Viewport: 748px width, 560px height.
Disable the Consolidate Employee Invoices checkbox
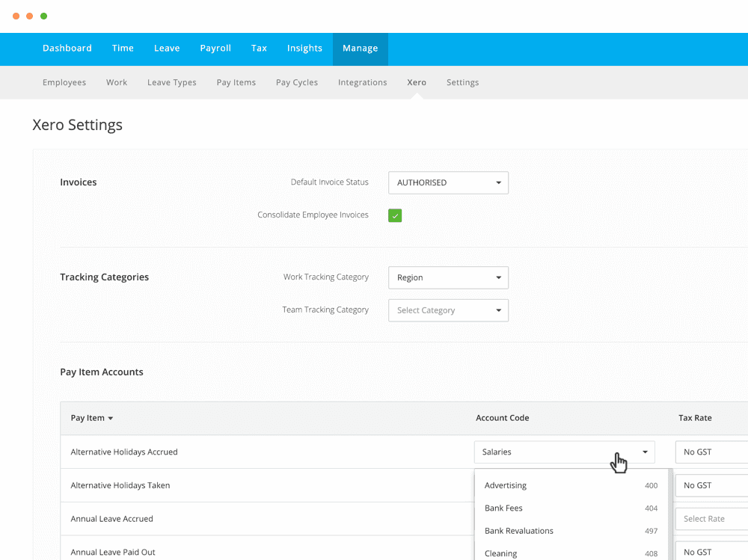[394, 215]
